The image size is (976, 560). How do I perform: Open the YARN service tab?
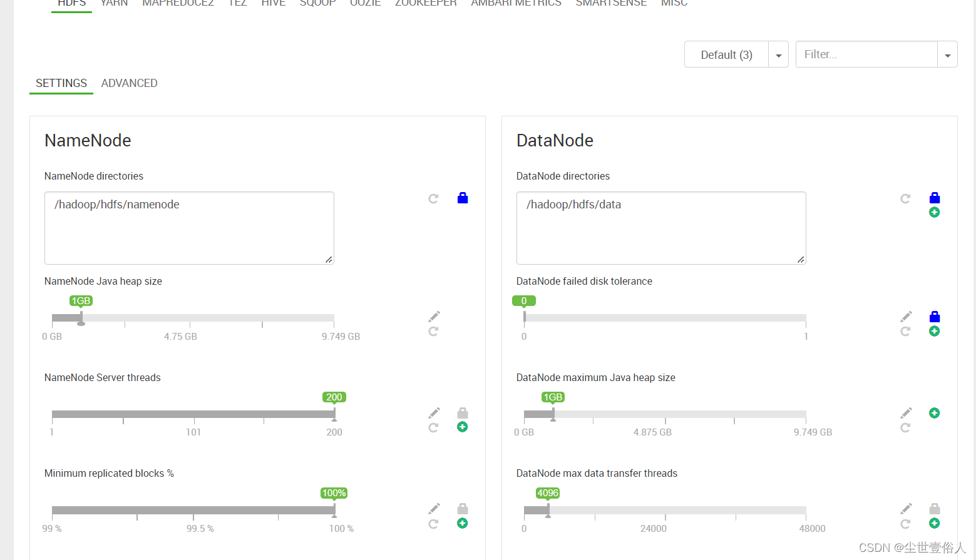(114, 3)
